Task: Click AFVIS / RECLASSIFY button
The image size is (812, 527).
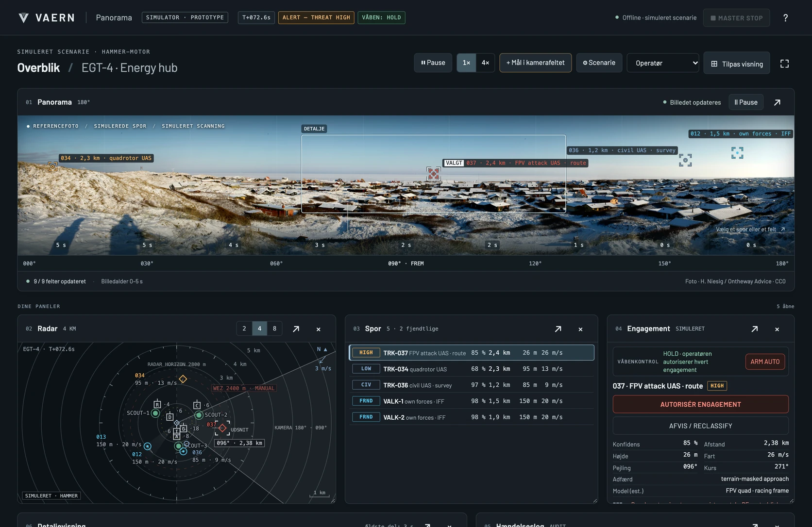Action: coord(700,426)
